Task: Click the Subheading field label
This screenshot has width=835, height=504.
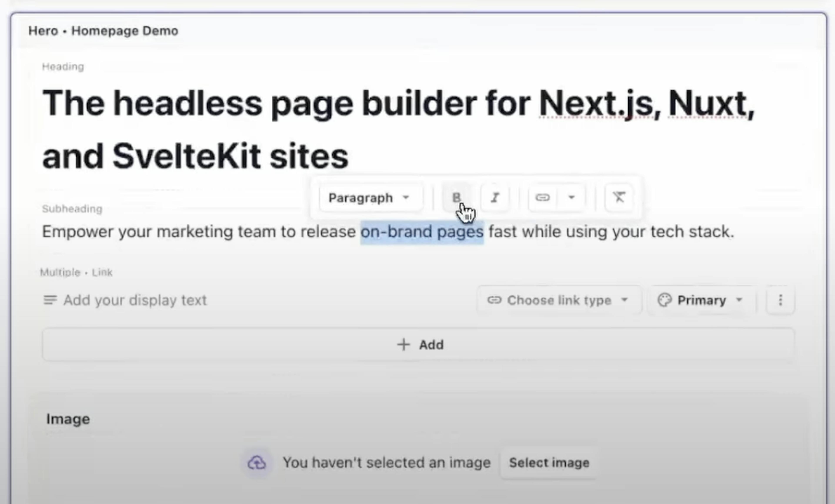Action: [x=72, y=209]
